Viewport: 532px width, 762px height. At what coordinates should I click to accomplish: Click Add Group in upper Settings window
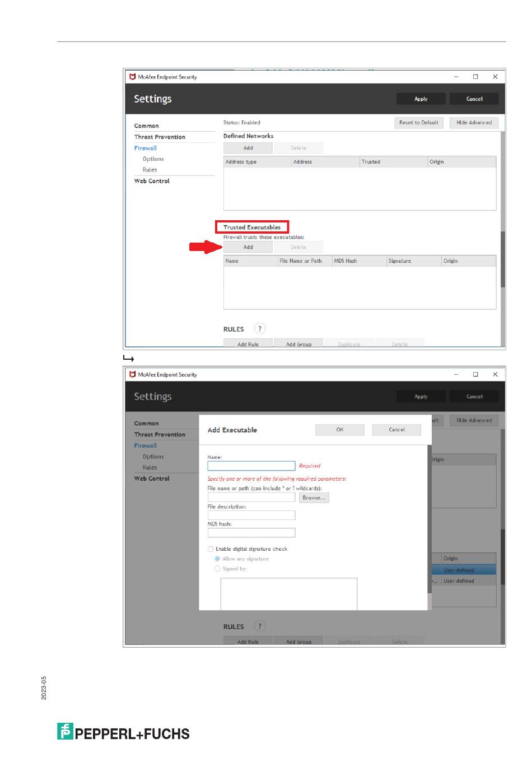(298, 343)
